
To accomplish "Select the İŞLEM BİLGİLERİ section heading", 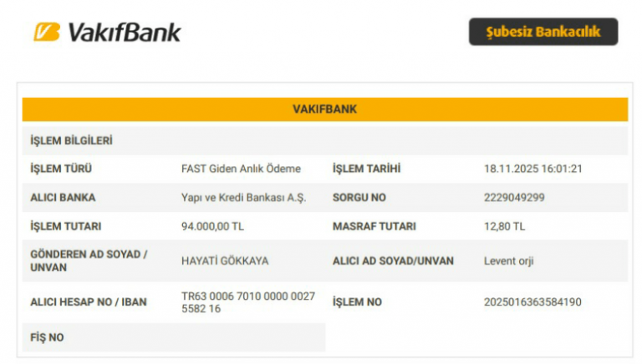I will (x=71, y=141).
